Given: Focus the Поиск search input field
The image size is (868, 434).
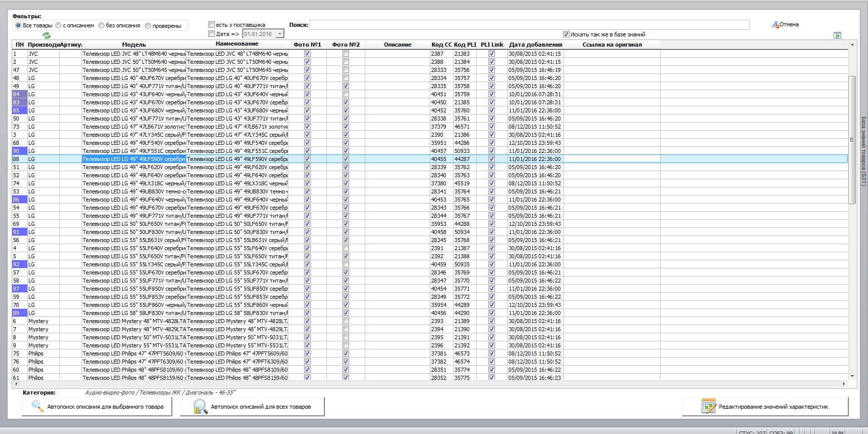Looking at the screenshot, I should pyautogui.click(x=530, y=25).
